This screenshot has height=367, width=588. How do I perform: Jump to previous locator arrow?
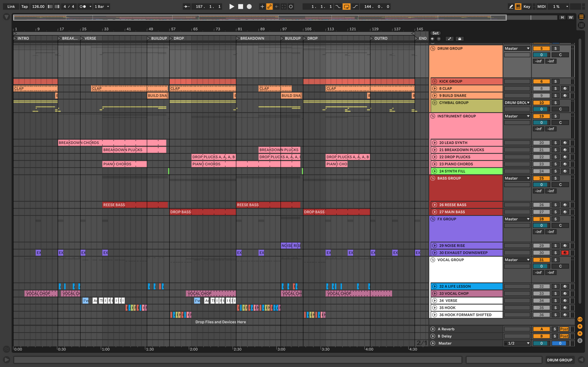(432, 39)
